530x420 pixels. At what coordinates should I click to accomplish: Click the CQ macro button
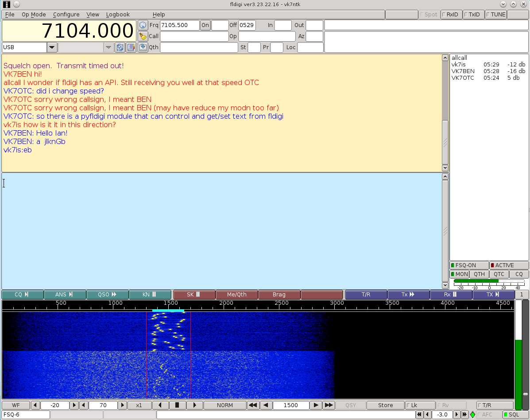23,295
